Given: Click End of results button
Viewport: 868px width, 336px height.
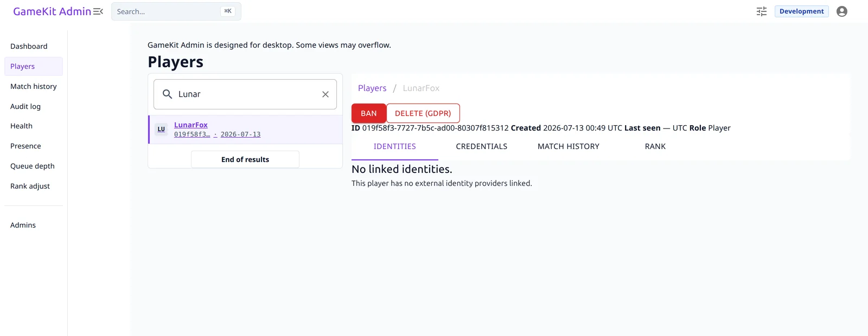Looking at the screenshot, I should (245, 159).
